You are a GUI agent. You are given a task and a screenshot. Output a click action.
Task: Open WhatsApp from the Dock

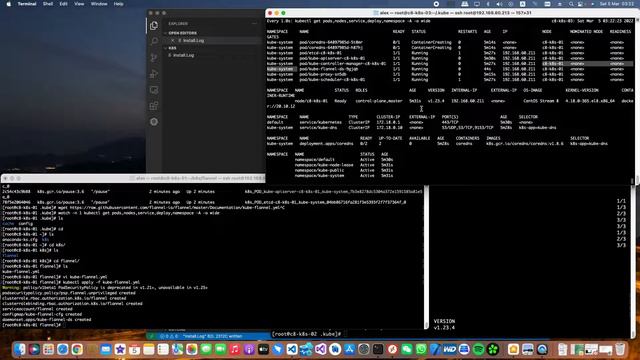[421, 349]
